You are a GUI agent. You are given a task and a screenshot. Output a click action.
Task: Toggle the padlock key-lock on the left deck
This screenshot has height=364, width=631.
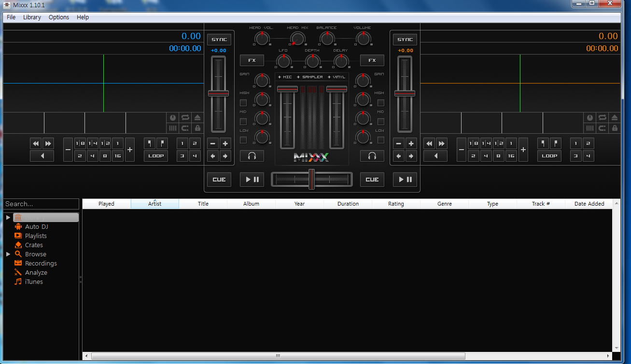[197, 128]
